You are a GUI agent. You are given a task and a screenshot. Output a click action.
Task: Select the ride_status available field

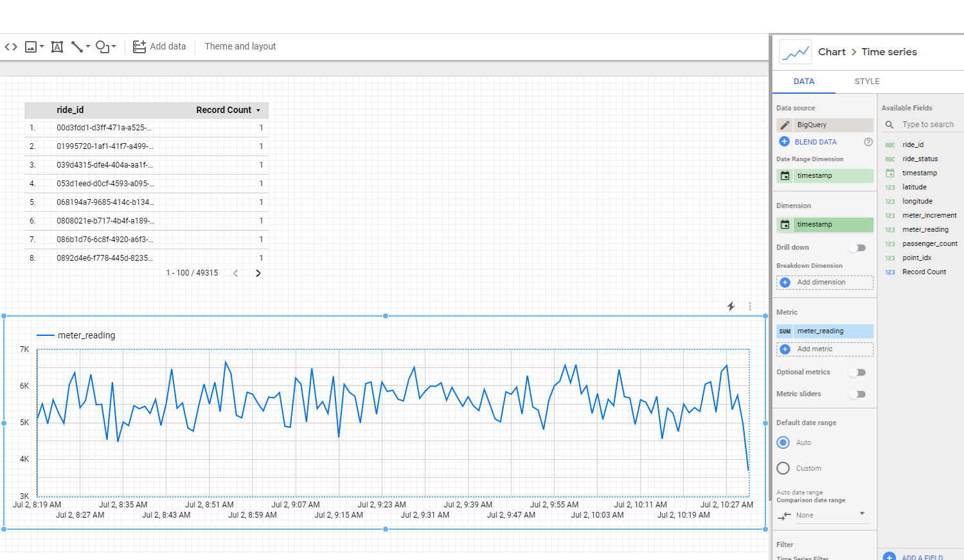pyautogui.click(x=920, y=159)
